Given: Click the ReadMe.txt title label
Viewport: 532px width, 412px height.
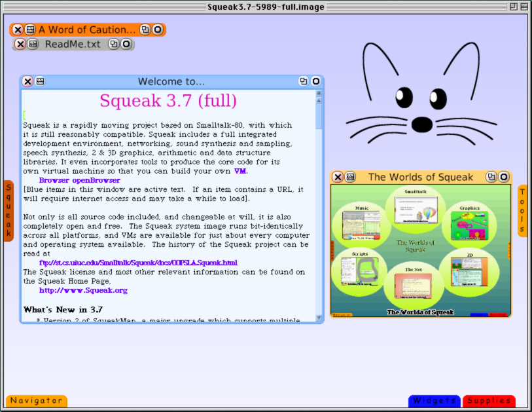Looking at the screenshot, I should (x=73, y=44).
